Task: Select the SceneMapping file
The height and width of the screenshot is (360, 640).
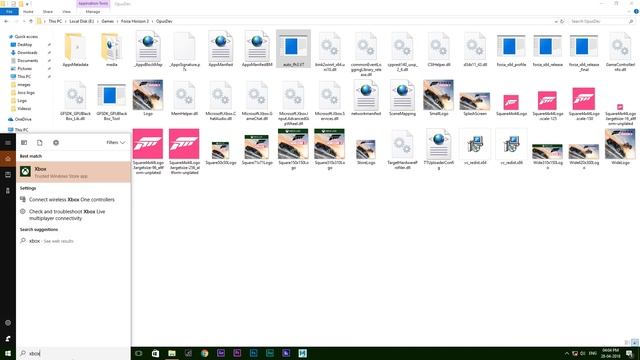Action: [402, 99]
